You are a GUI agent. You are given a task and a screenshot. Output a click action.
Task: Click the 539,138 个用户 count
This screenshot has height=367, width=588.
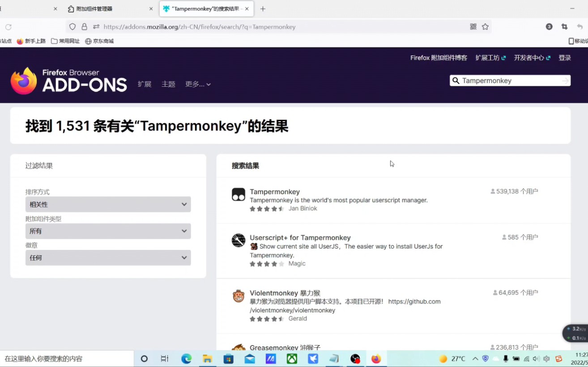[x=515, y=191]
